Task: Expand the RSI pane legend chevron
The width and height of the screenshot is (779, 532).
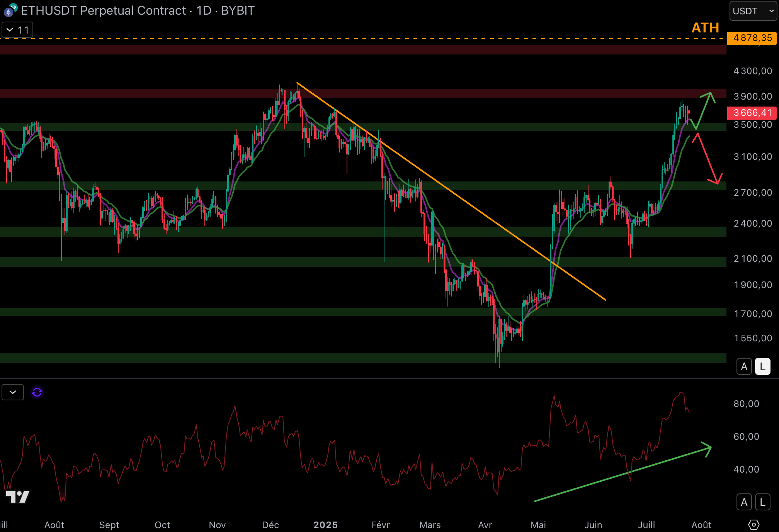Action: 13,392
